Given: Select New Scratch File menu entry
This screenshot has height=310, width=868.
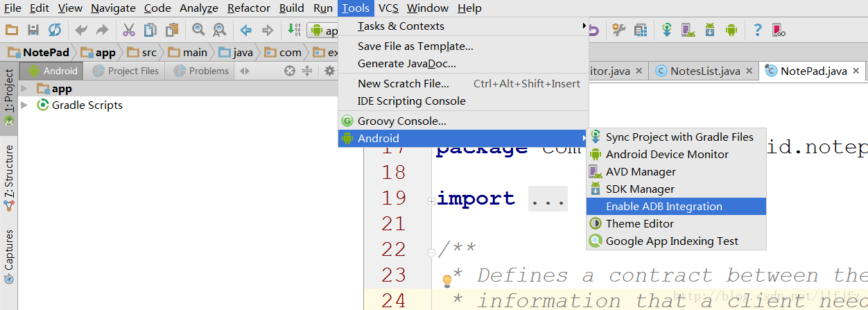Looking at the screenshot, I should [x=463, y=84].
